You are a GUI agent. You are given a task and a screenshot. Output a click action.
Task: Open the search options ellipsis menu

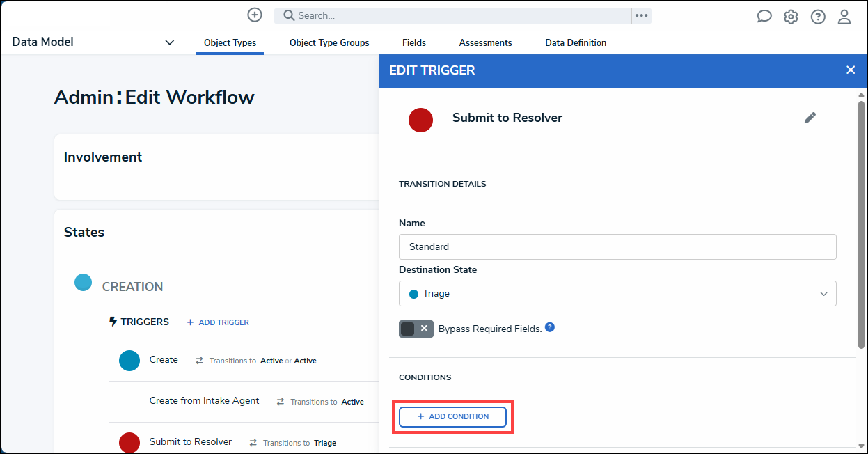click(642, 15)
